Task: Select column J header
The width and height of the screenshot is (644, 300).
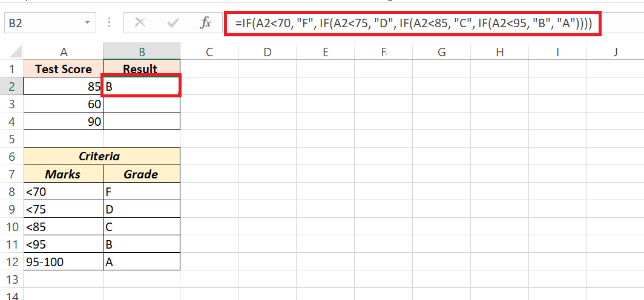Action: point(616,52)
